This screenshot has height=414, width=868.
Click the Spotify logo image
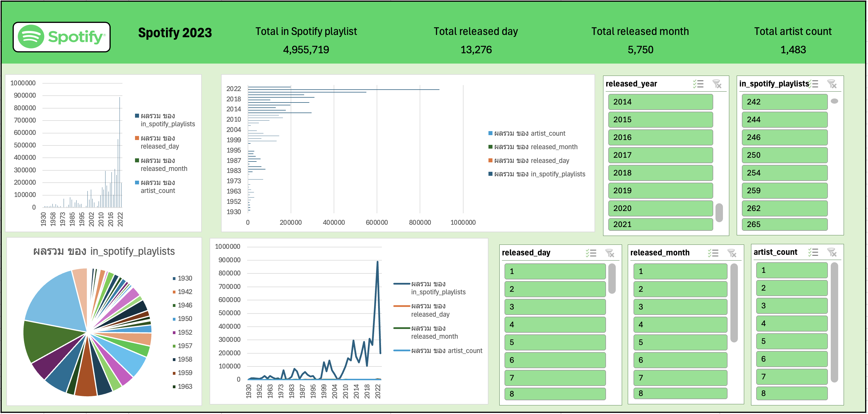(62, 37)
